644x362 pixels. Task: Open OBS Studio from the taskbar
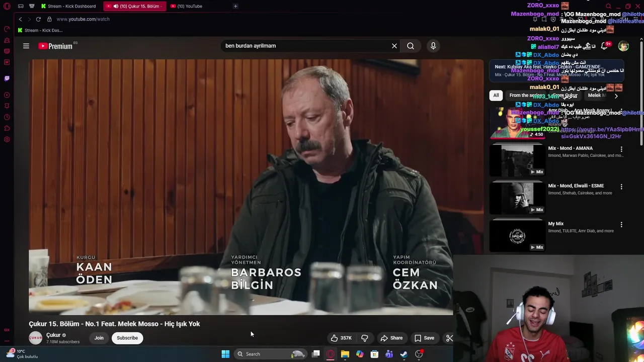pyautogui.click(x=419, y=354)
